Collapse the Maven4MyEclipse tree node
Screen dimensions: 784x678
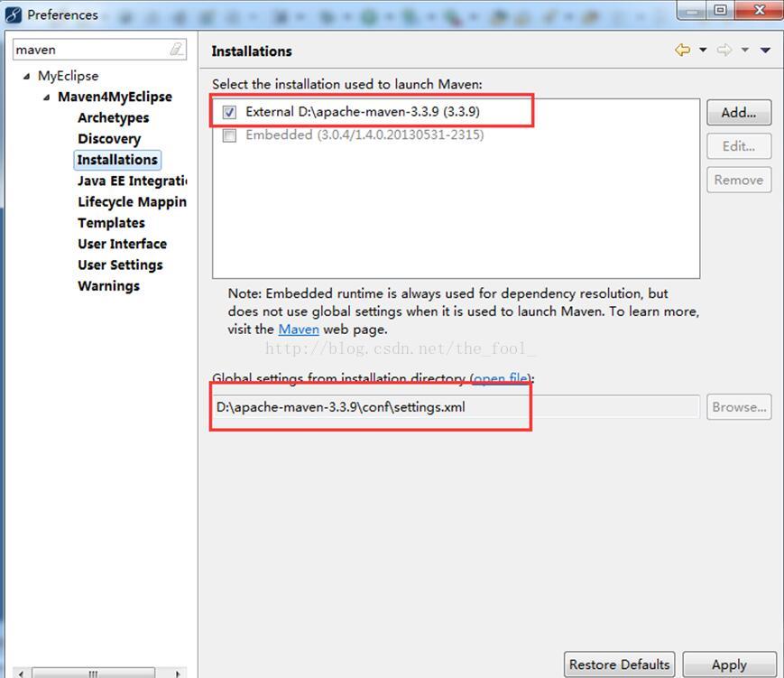(x=47, y=98)
